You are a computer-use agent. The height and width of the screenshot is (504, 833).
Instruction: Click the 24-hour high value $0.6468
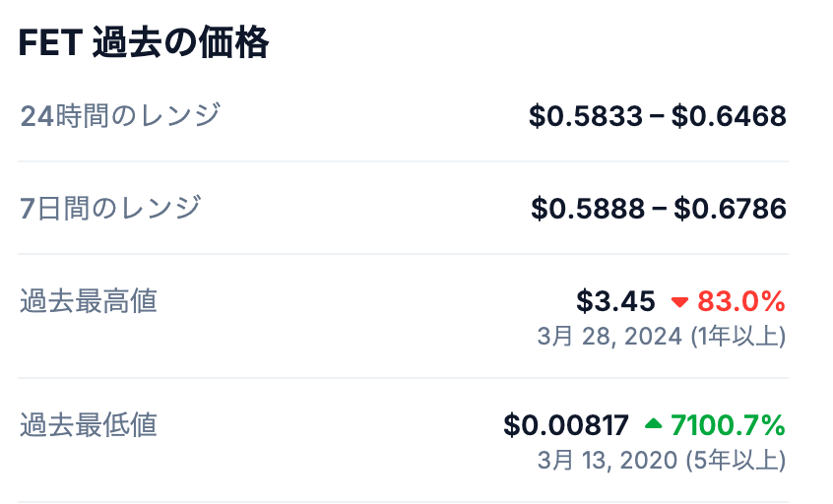pos(729,117)
